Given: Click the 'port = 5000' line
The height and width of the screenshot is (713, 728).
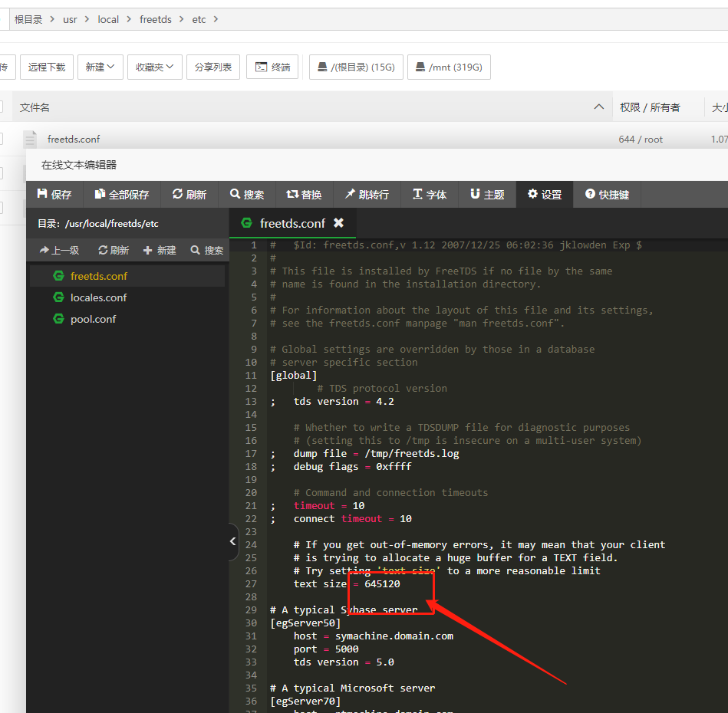Looking at the screenshot, I should (326, 649).
